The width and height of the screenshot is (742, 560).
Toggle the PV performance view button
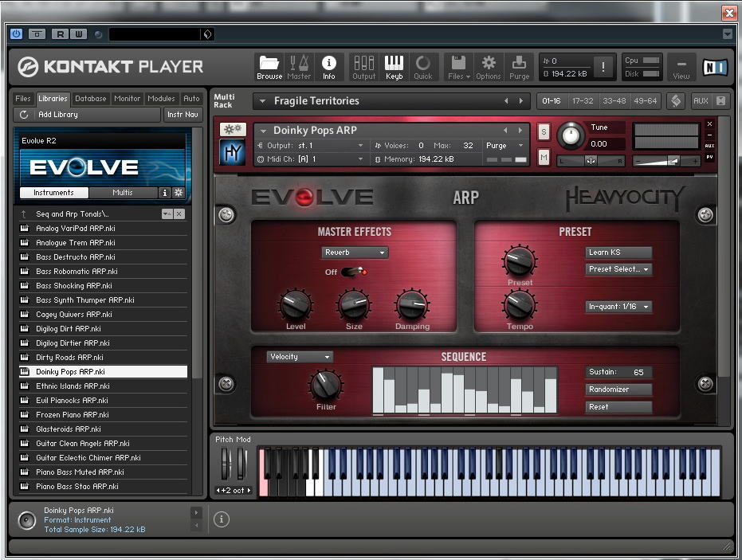point(709,157)
